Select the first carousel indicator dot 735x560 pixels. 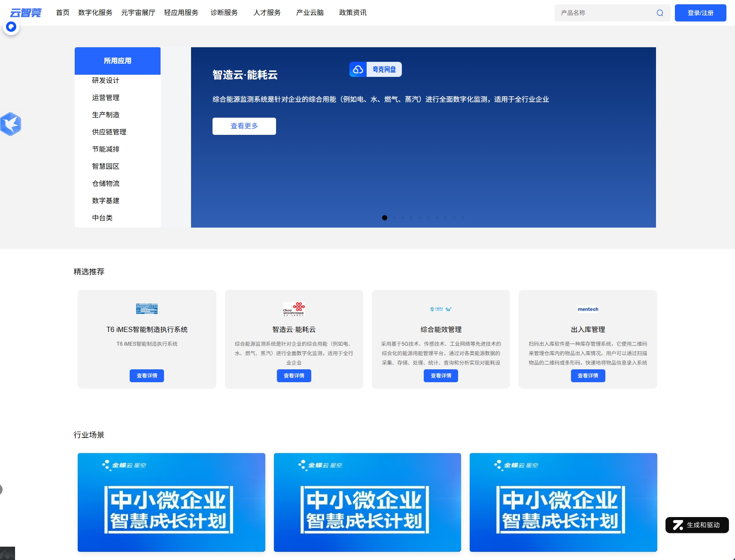[385, 218]
